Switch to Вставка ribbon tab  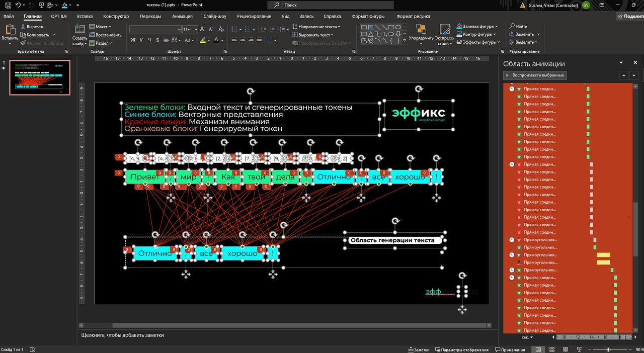[85, 16]
